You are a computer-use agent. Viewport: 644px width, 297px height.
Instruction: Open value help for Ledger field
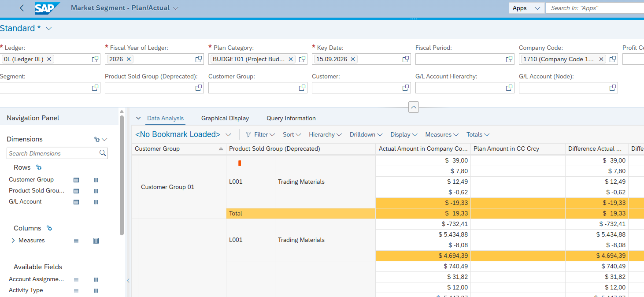(95, 59)
